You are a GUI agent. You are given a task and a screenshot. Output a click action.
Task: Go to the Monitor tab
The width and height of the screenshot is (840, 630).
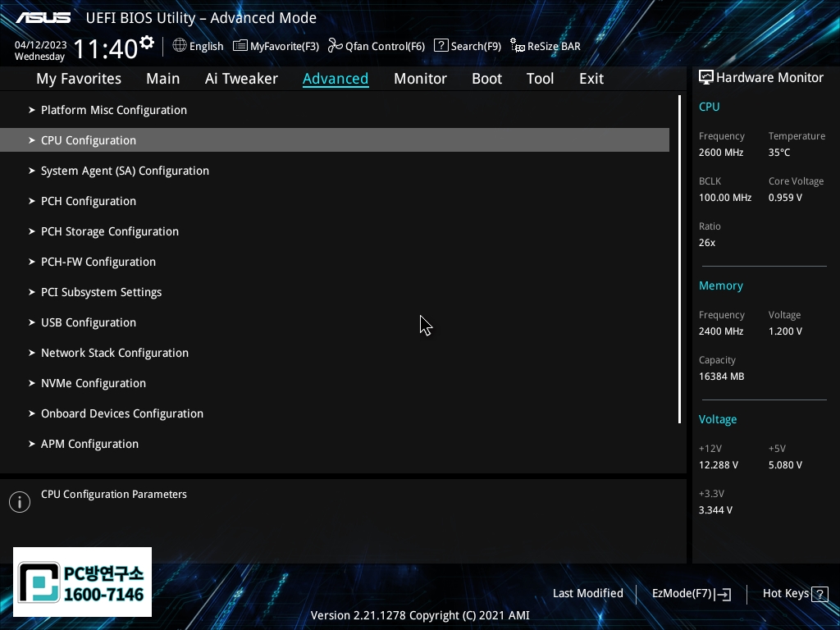click(420, 79)
